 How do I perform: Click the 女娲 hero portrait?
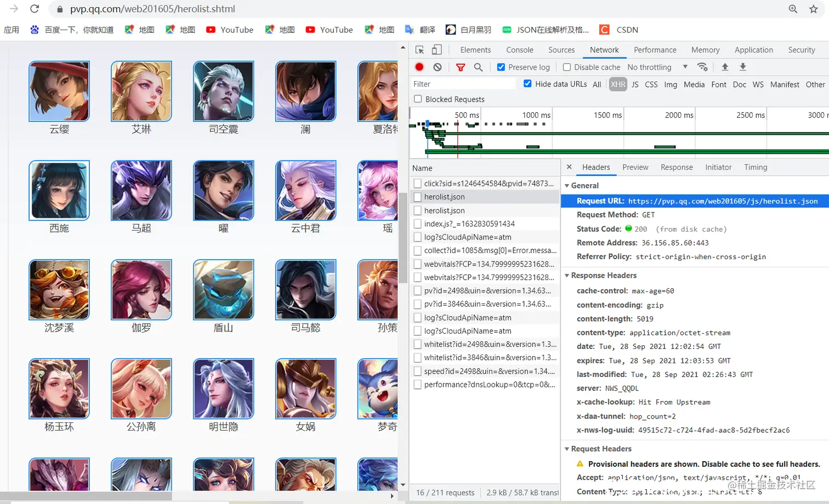[306, 388]
